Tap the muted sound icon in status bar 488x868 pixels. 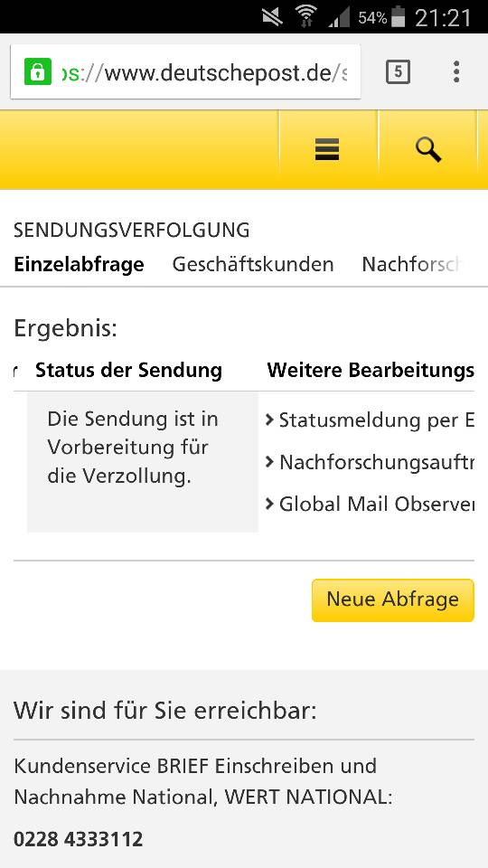[272, 17]
